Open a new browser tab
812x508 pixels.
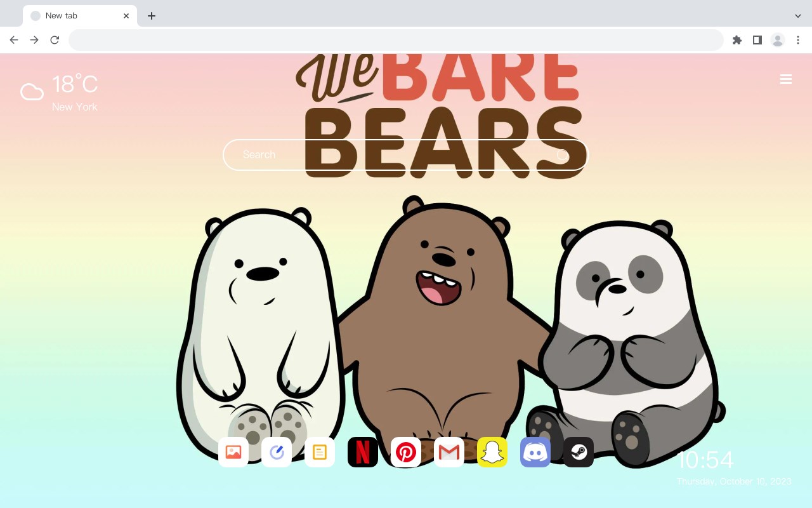[x=152, y=16]
